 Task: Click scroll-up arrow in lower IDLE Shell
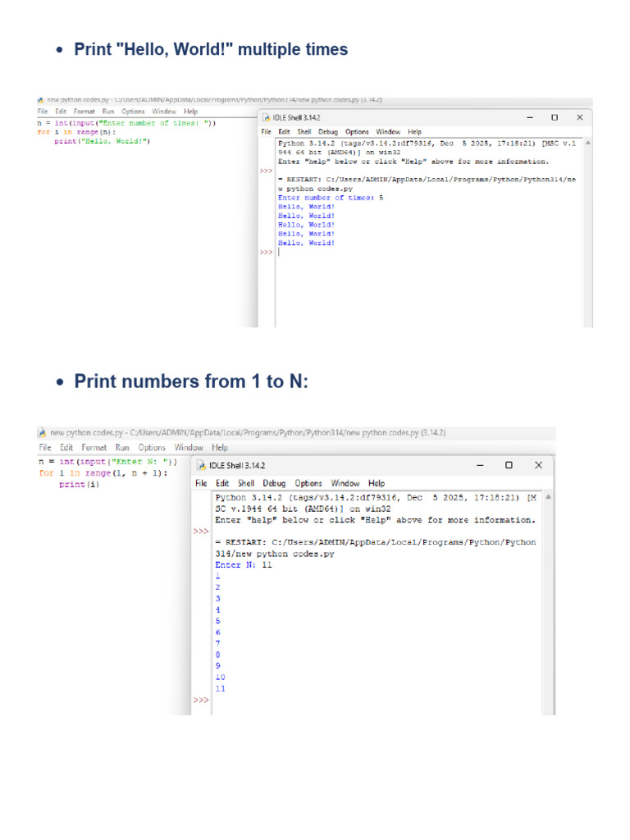pyautogui.click(x=548, y=497)
